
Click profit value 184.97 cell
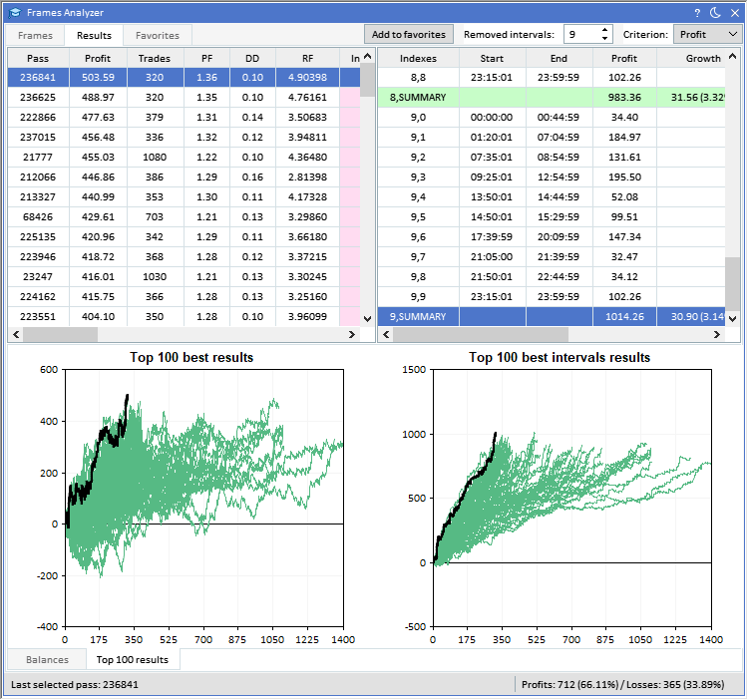click(x=624, y=138)
